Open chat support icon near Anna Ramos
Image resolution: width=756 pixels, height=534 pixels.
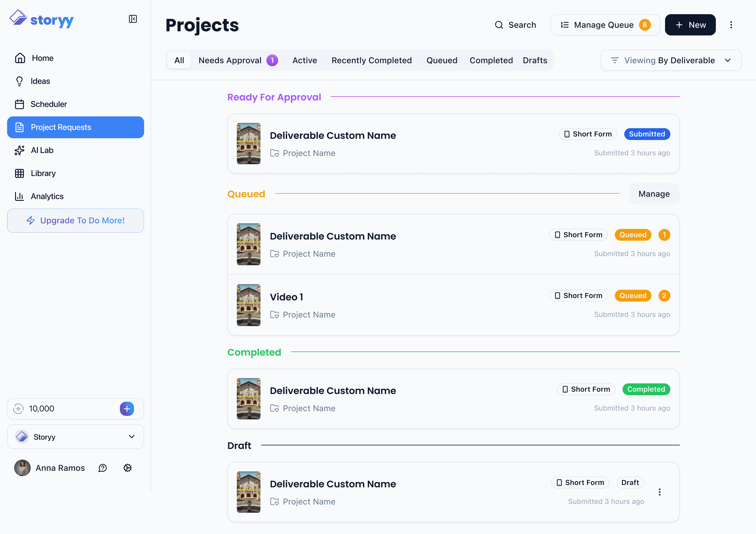pyautogui.click(x=103, y=468)
